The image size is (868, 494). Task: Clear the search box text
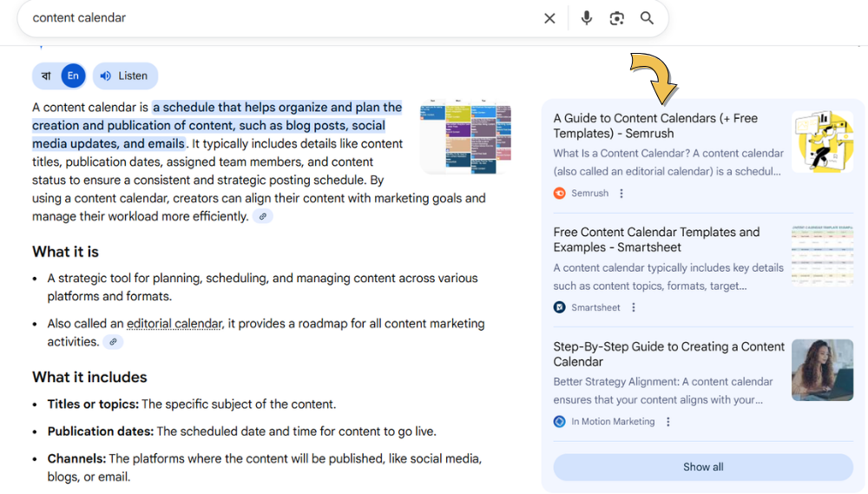549,18
